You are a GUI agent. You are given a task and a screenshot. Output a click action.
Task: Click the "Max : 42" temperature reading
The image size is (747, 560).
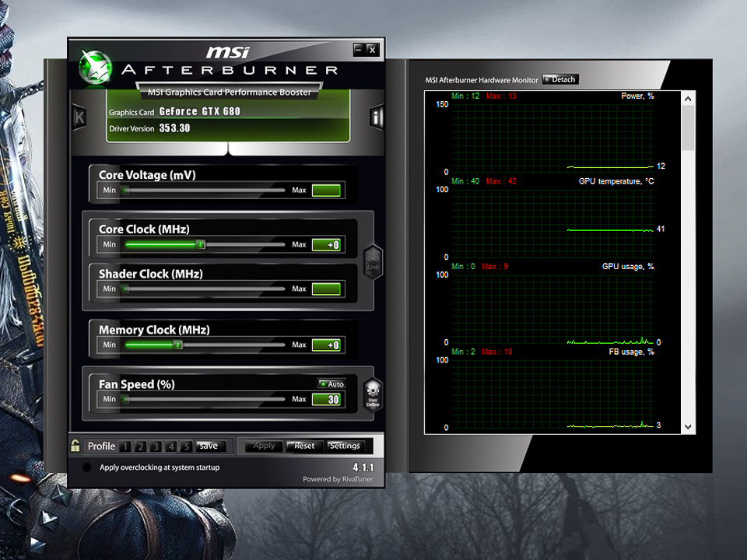coord(501,181)
